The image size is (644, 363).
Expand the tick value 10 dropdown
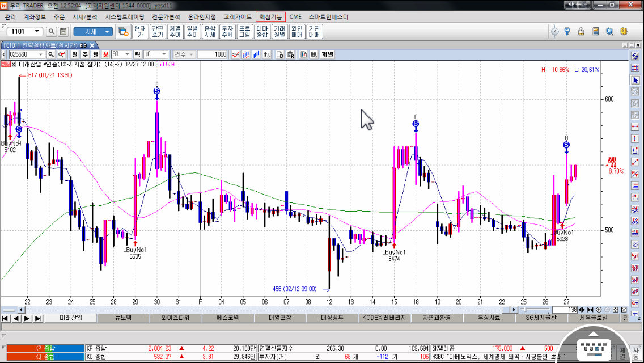coord(164,54)
